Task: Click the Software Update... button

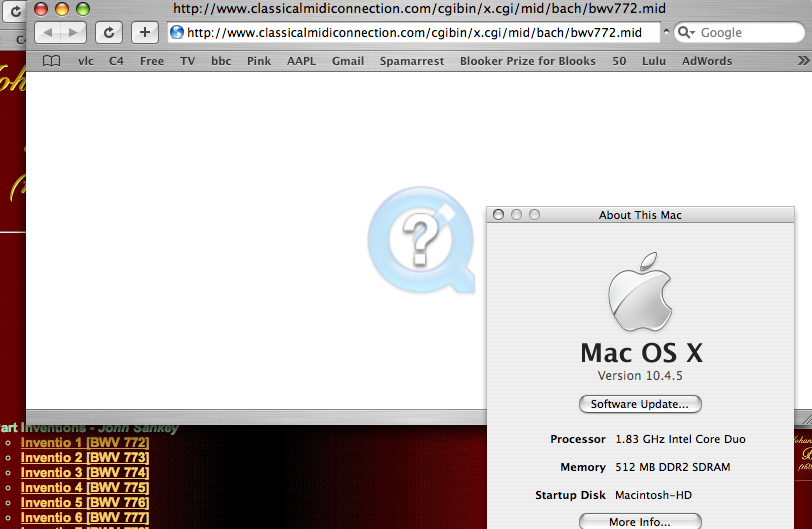Action: click(640, 404)
